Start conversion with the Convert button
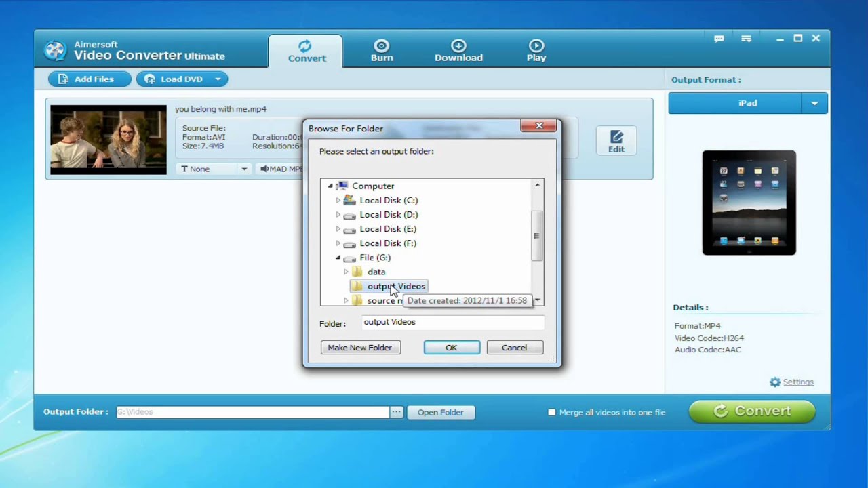868x488 pixels. 752,411
